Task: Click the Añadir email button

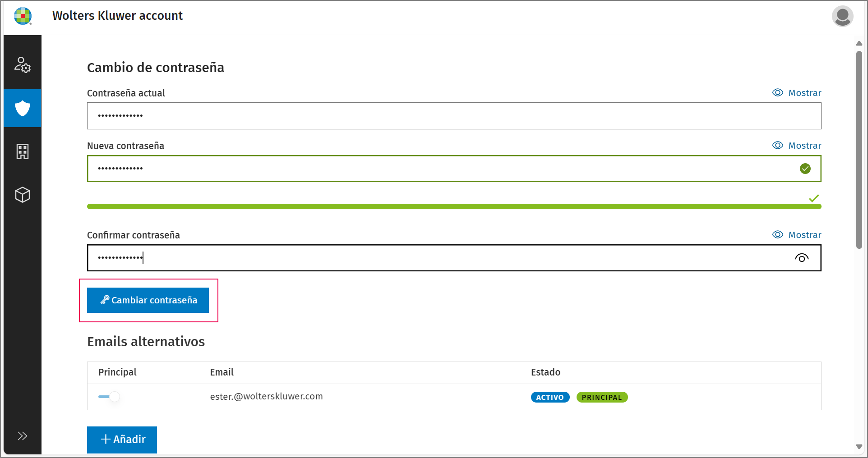Action: point(122,440)
